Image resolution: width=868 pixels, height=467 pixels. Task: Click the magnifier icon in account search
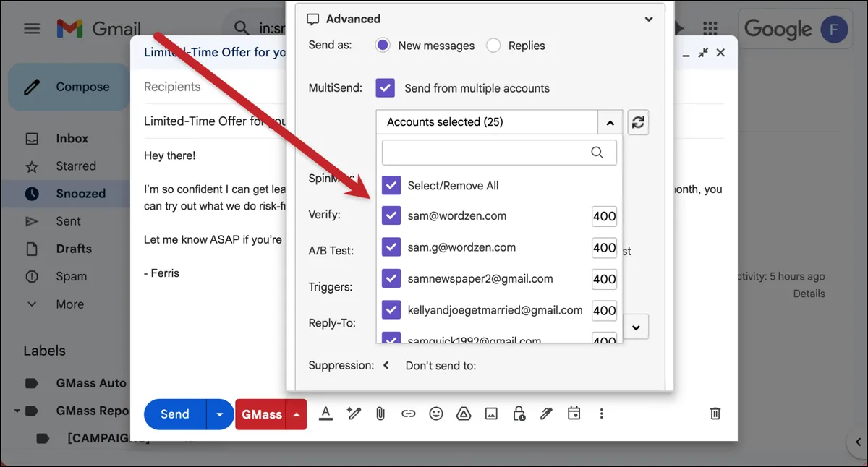click(x=597, y=153)
